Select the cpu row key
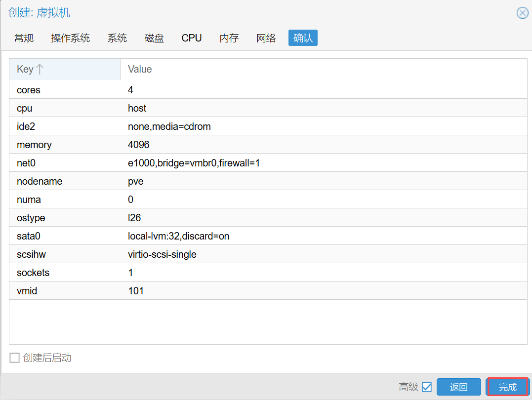The width and height of the screenshot is (532, 400). [x=24, y=108]
